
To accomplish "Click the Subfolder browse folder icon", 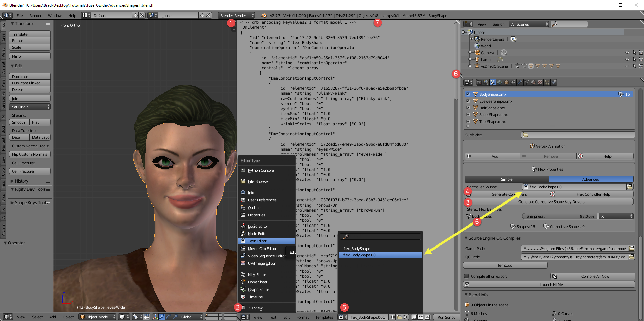I will (525, 135).
